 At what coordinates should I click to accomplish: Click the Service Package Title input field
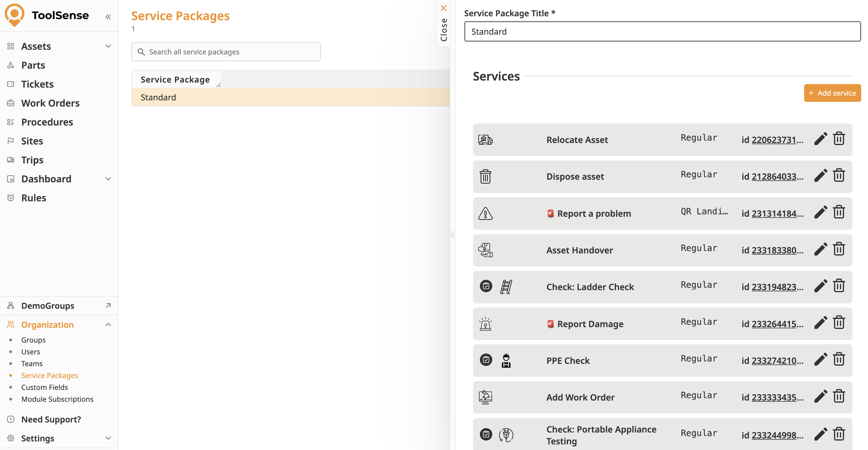662,32
